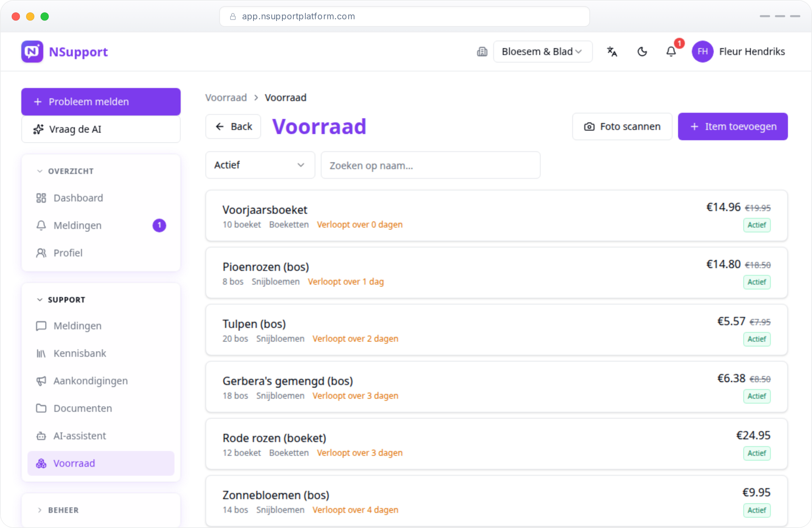Open notifications bell in header
Screen dimensions: 812x528
671,52
